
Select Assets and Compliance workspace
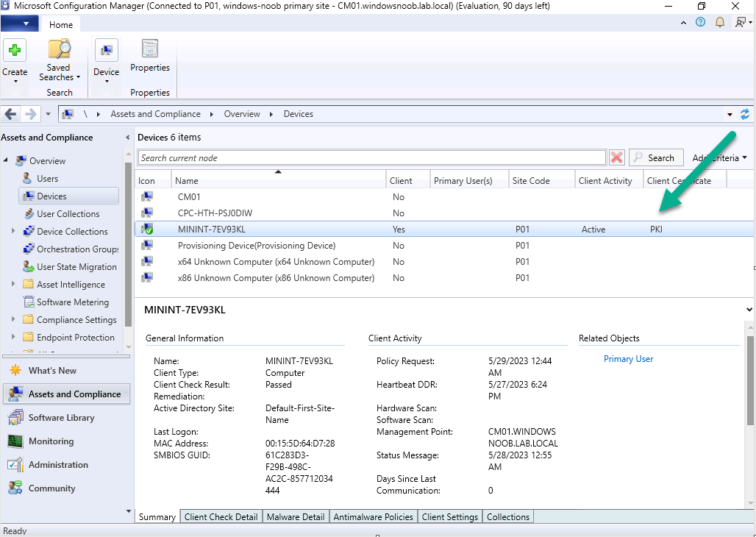click(66, 394)
